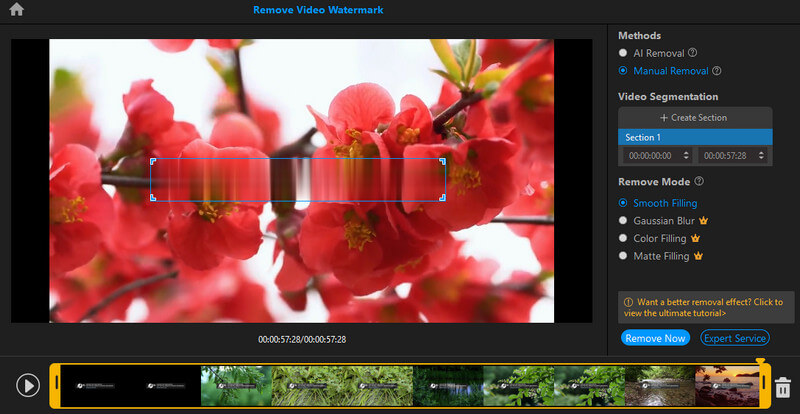Select Section 1 in segmentation list

pyautogui.click(x=695, y=137)
